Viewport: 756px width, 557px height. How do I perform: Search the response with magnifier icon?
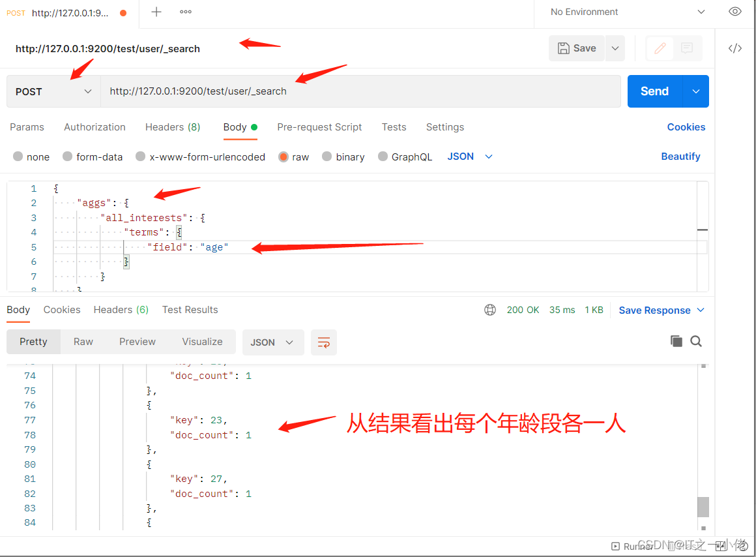(696, 341)
